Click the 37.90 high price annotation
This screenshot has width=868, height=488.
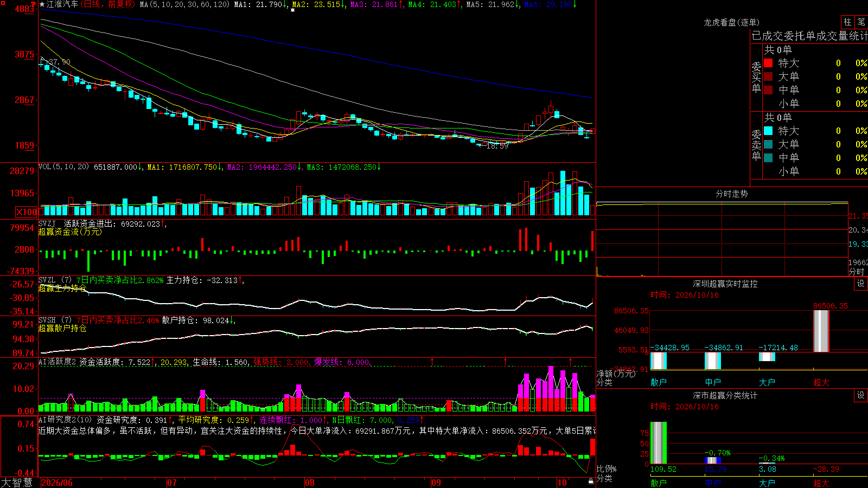click(x=60, y=62)
